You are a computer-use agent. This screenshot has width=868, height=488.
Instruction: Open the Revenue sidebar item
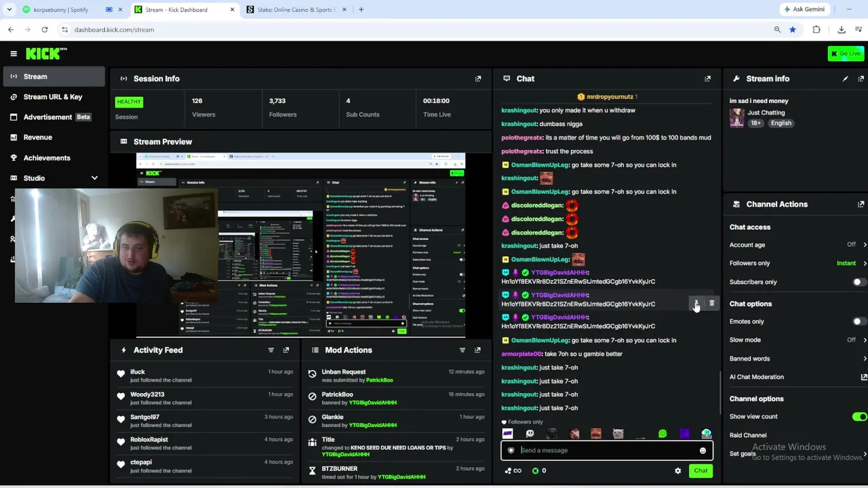pos(53,138)
